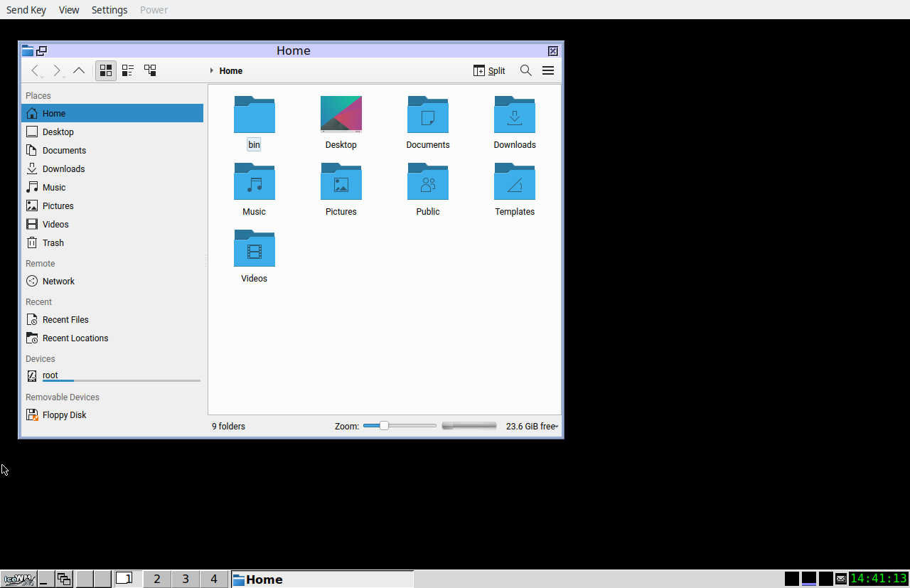Switch to workspace 2
910x588 pixels.
click(x=157, y=579)
